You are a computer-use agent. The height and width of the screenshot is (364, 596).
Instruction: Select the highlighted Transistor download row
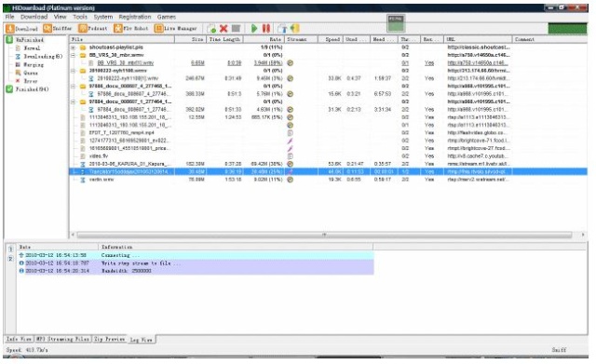329,171
